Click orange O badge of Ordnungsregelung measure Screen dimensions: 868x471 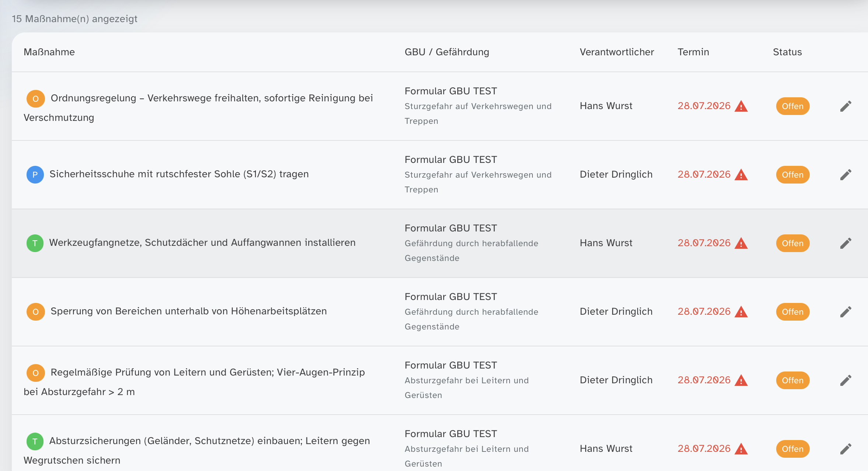coord(35,99)
